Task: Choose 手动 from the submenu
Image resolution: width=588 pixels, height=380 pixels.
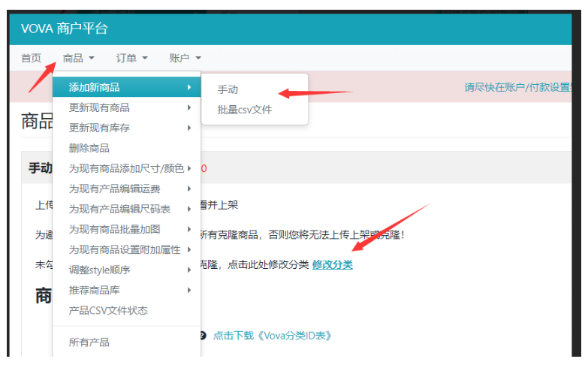Action: (x=228, y=89)
